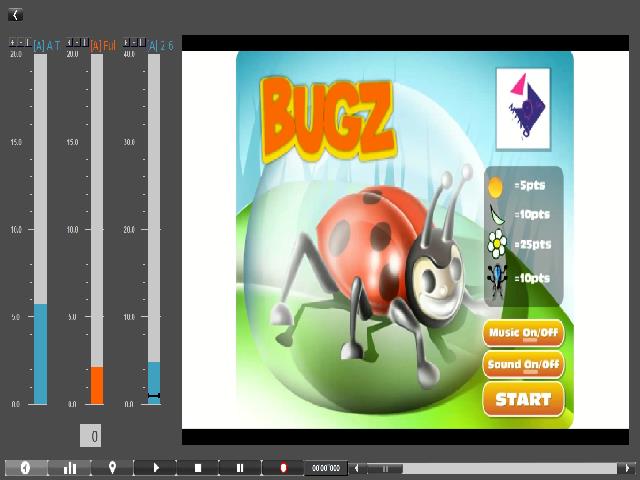Click minus button for 2-6 meter
Image resolution: width=640 pixels, height=480 pixels.
(134, 42)
